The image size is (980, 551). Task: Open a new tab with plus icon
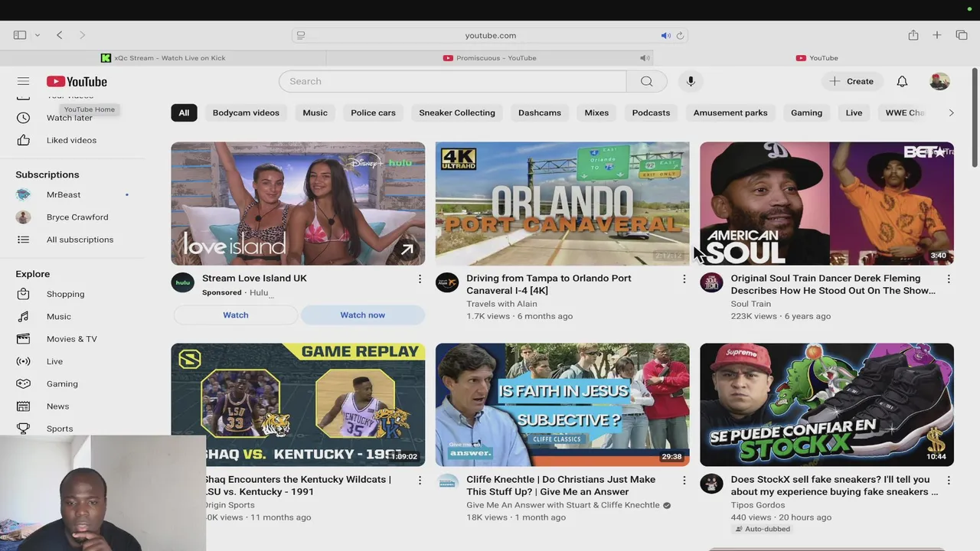(x=936, y=35)
